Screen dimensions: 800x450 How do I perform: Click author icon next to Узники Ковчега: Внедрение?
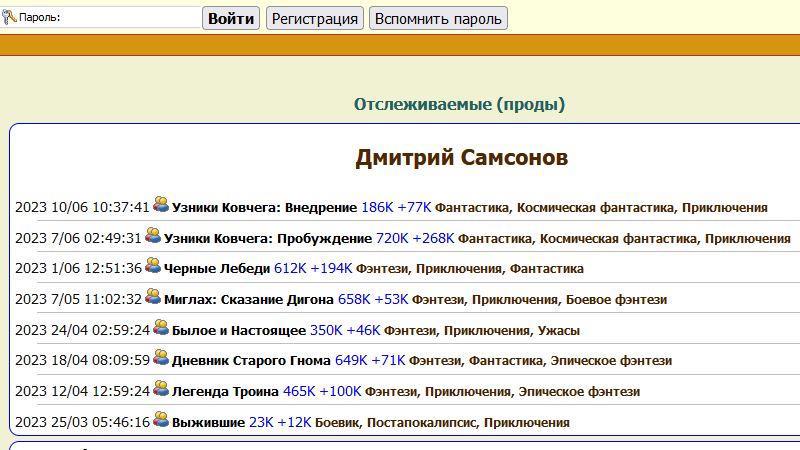(x=161, y=205)
